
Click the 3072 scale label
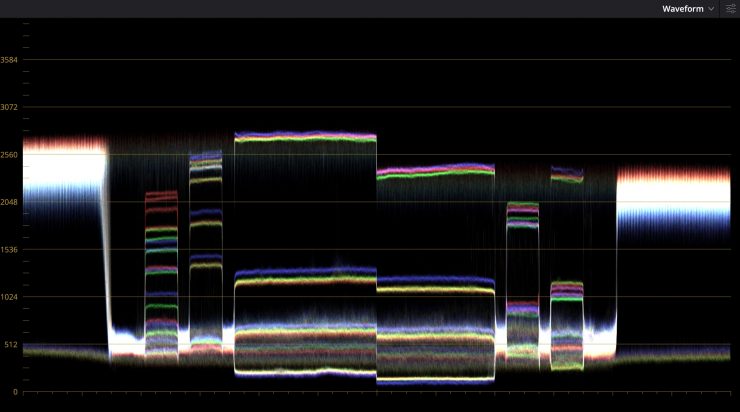coord(10,107)
